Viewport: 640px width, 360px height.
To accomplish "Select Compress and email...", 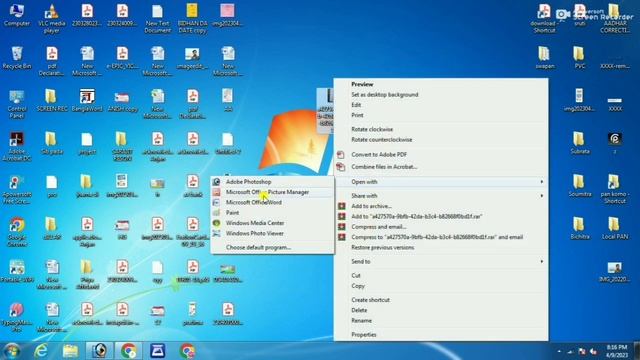I will tap(378, 227).
